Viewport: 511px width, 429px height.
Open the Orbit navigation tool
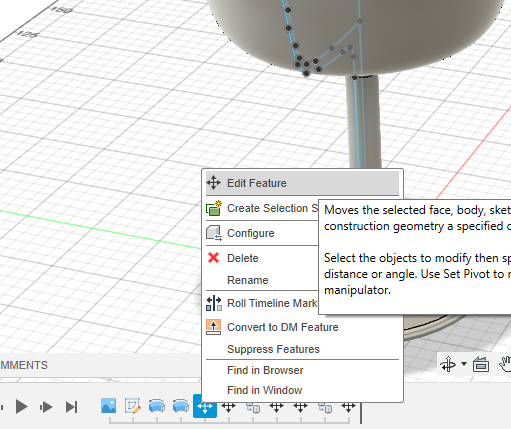tap(448, 364)
